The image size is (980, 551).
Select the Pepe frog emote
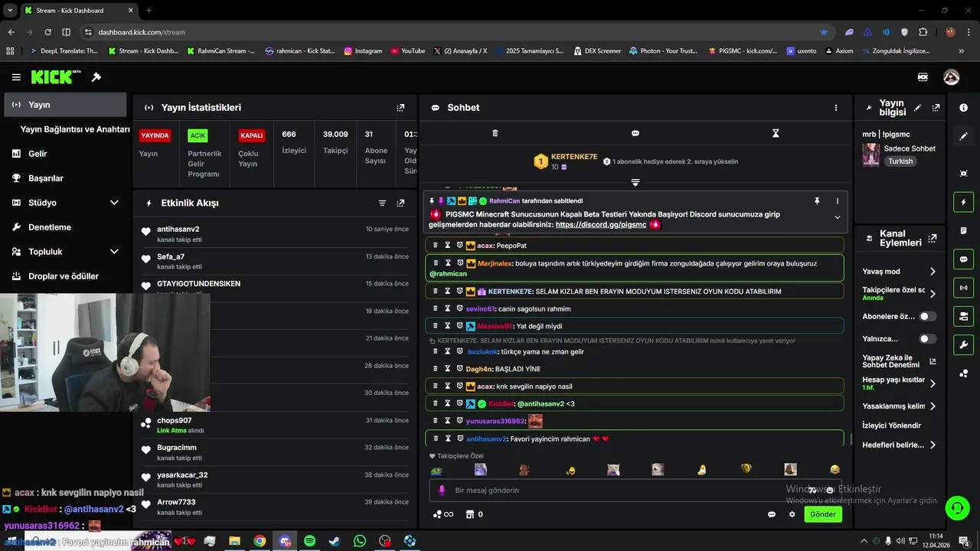click(x=436, y=470)
